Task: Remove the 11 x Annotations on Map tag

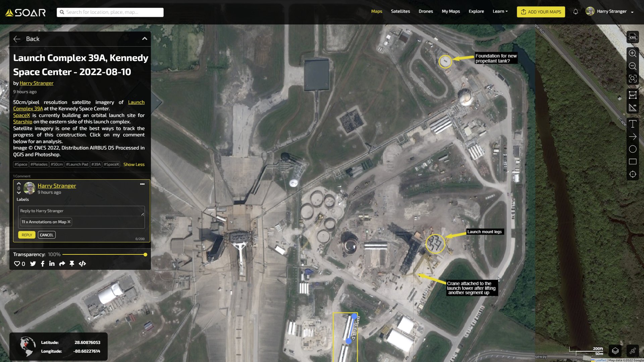Action: click(69, 222)
